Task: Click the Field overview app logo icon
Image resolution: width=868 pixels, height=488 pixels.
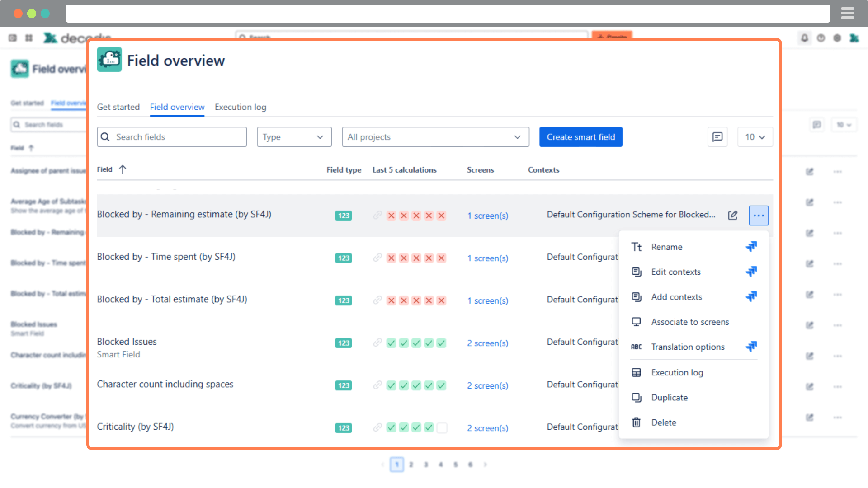Action: coord(109,60)
